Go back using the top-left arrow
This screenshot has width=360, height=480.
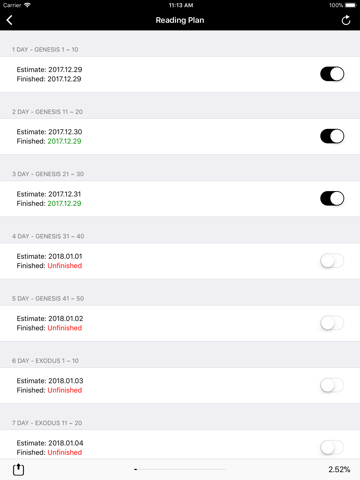coord(9,20)
